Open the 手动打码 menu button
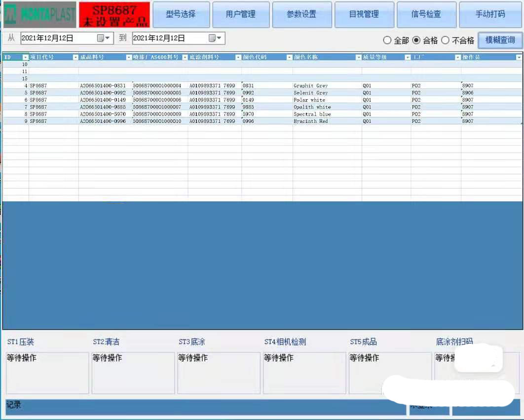This screenshot has width=524, height=420. point(490,14)
